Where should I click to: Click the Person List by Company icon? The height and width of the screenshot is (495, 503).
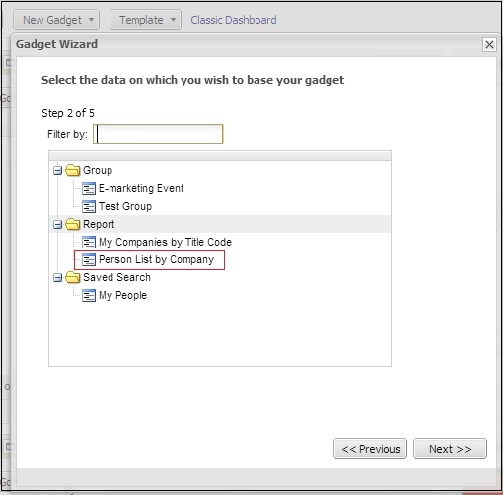pyautogui.click(x=89, y=260)
